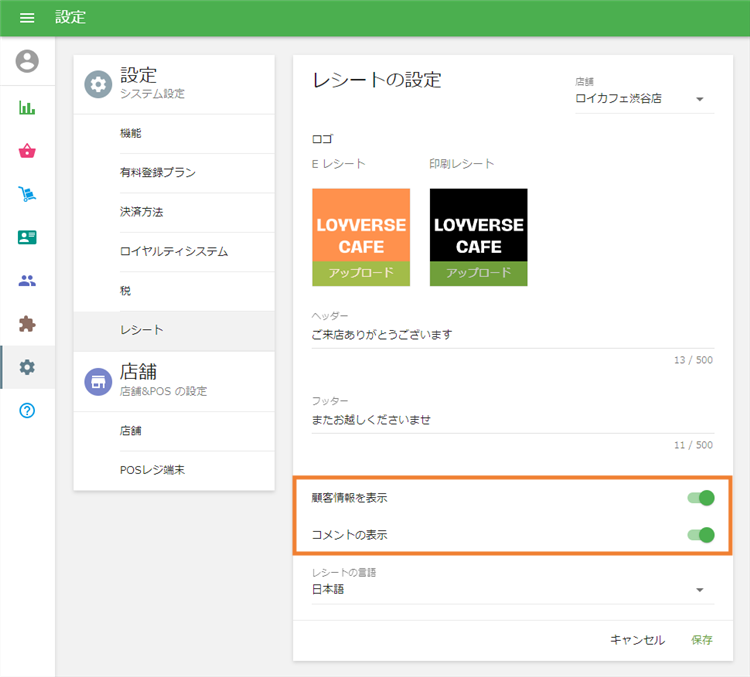Toggle the コメントの表示 switch

click(701, 535)
